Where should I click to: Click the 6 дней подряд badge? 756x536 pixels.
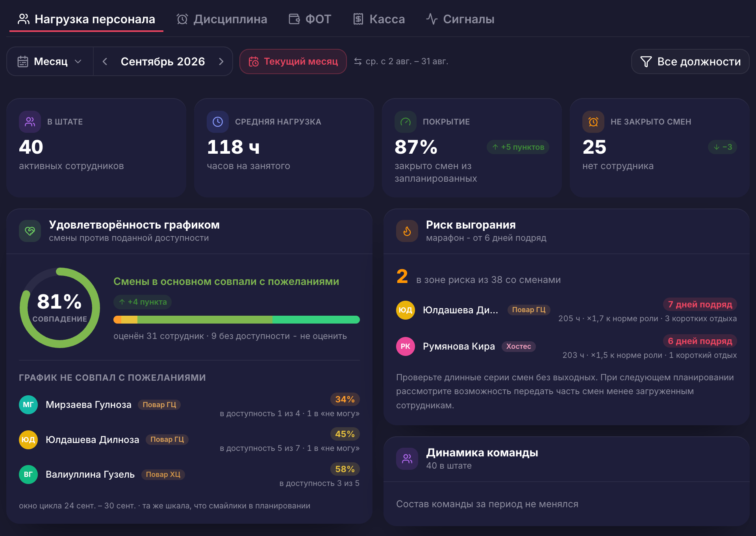(700, 341)
